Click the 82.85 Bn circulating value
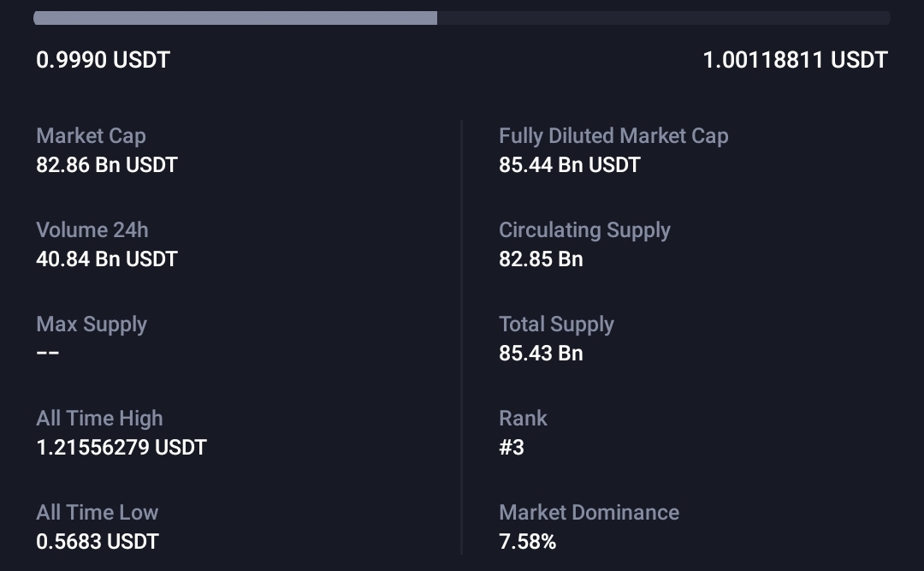 tap(541, 259)
